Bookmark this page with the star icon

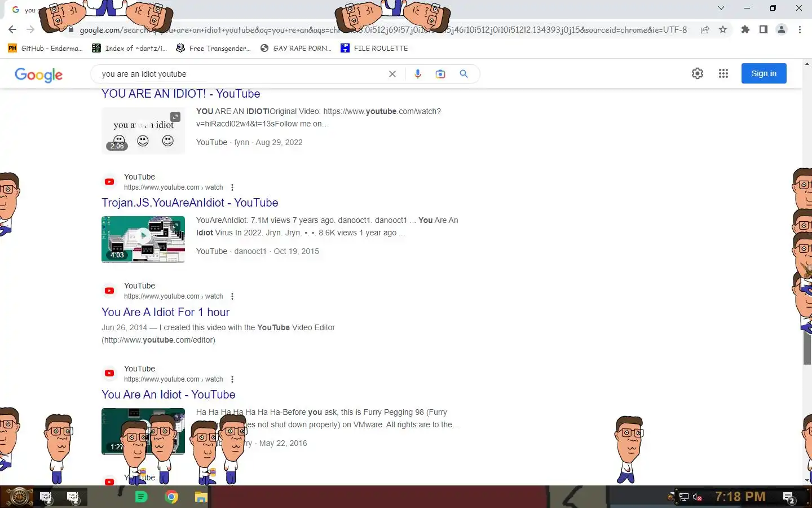click(x=723, y=29)
